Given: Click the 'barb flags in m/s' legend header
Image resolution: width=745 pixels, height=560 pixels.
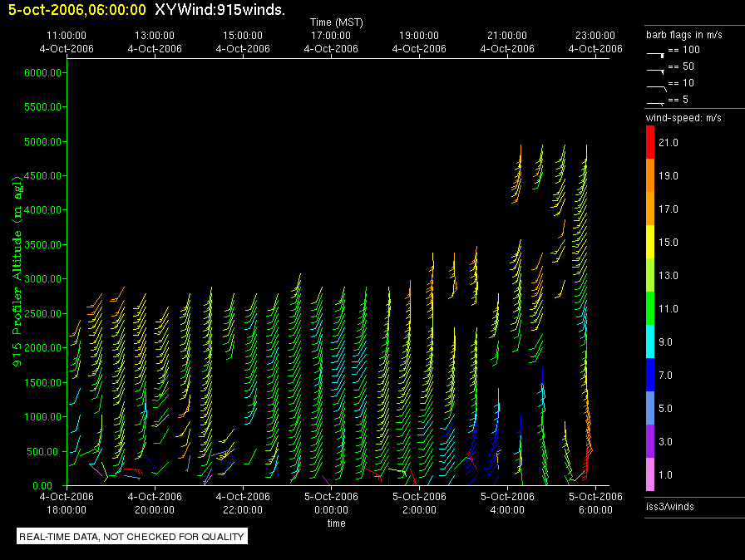Looking at the screenshot, I should coord(683,35).
